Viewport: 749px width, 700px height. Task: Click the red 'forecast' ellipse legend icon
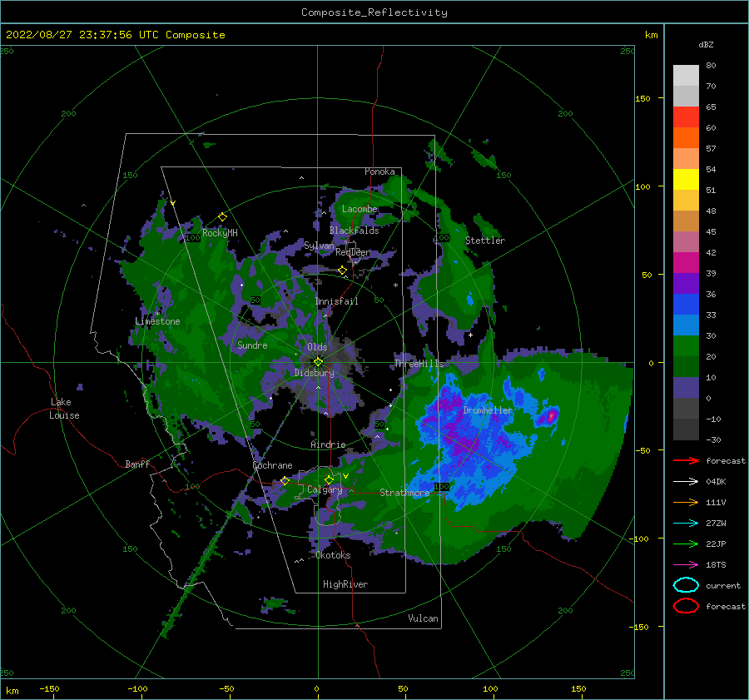(686, 605)
